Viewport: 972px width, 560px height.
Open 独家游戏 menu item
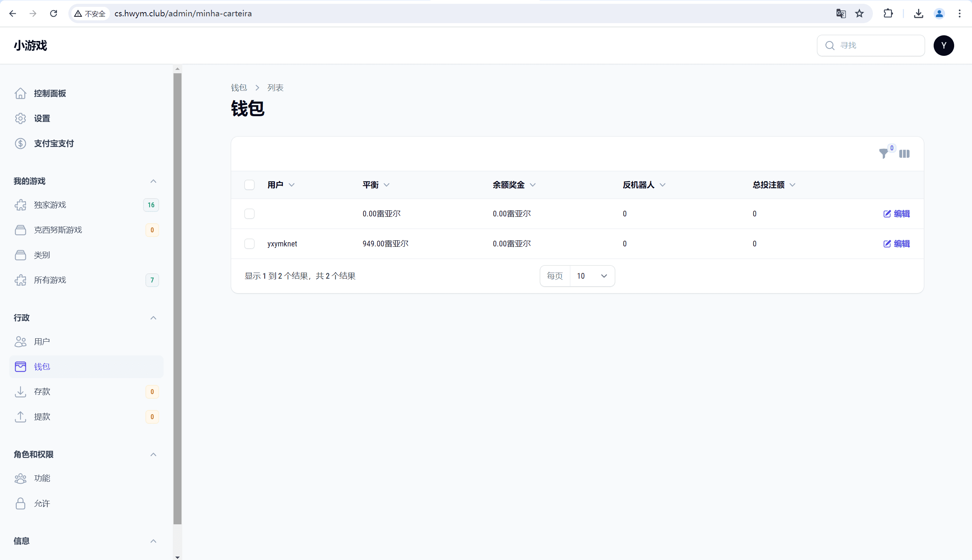[50, 205]
